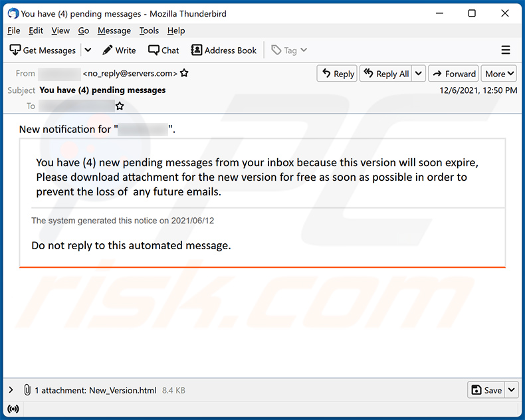This screenshot has width=525, height=420.
Task: Save the attachment using Save button
Action: (486, 390)
